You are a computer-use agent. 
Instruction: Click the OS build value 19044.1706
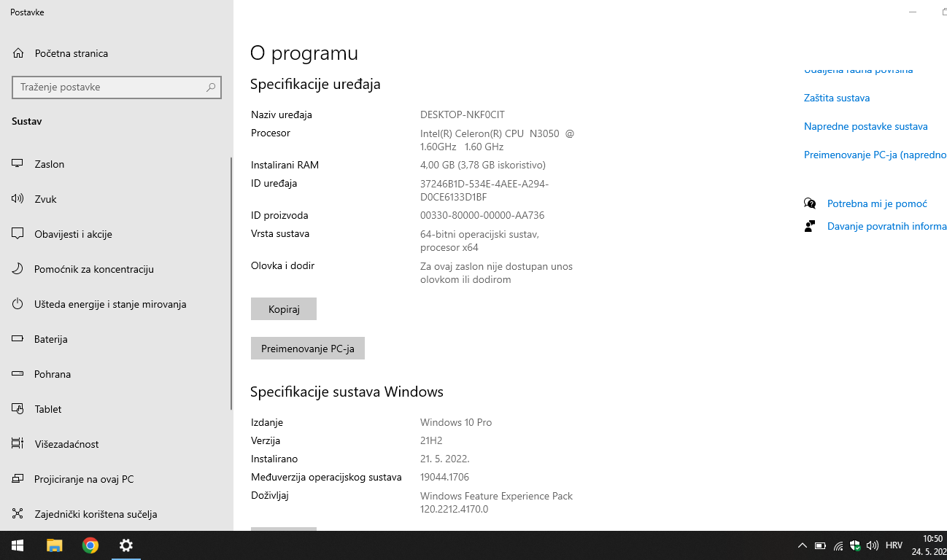click(444, 477)
